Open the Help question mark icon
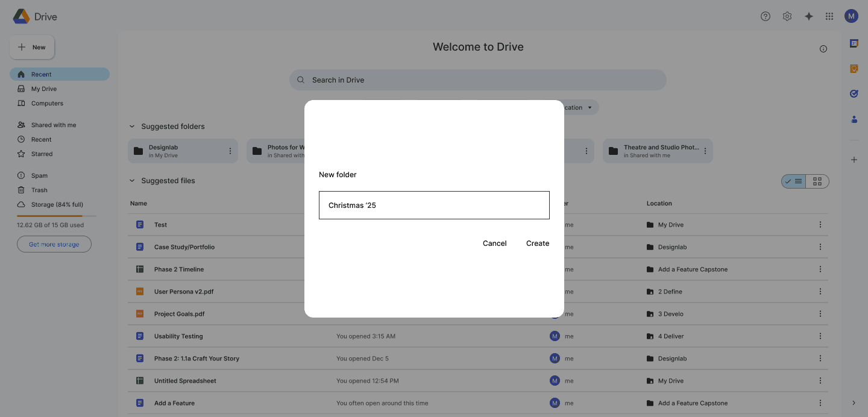868x417 pixels. [x=766, y=16]
